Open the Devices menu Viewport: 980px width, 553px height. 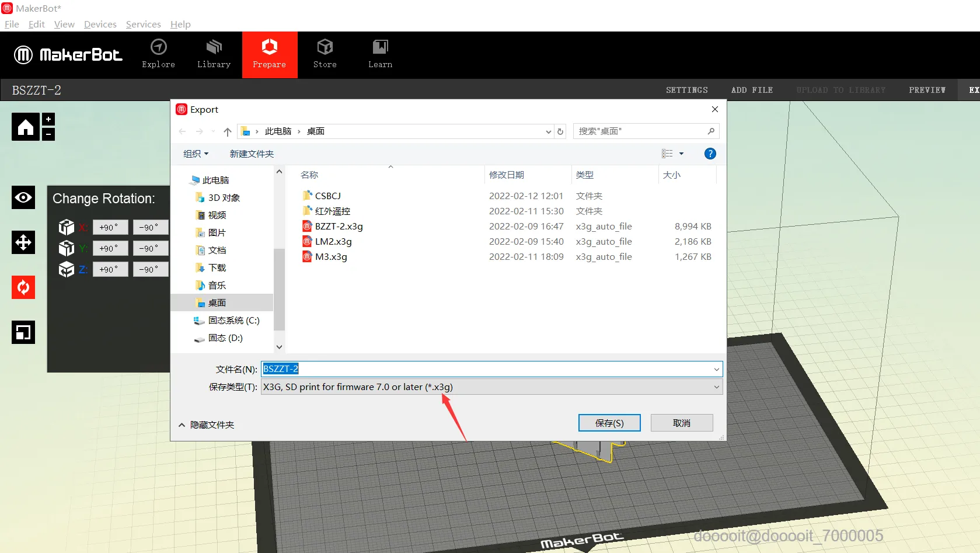point(100,24)
